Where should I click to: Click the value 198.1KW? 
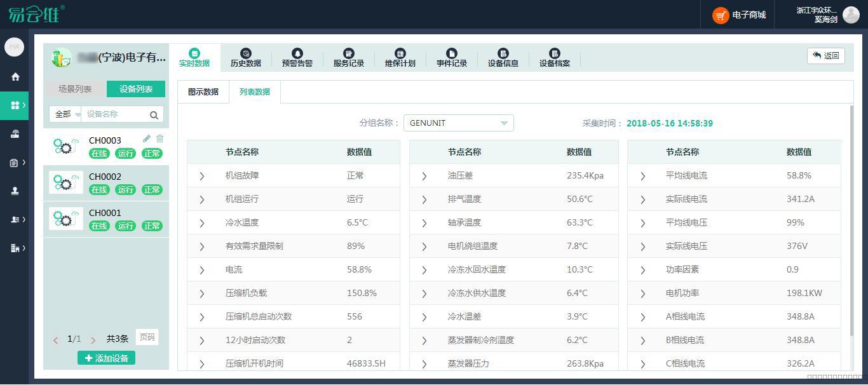[804, 293]
